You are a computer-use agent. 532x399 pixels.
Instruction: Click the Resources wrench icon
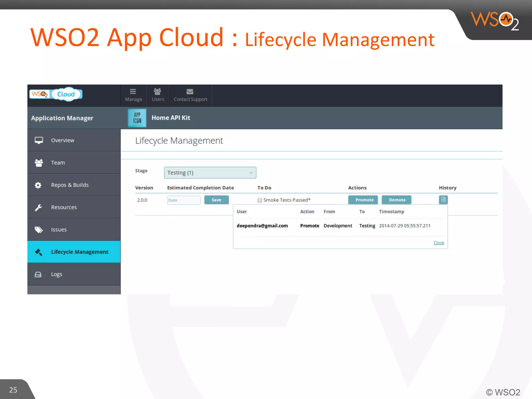point(38,207)
